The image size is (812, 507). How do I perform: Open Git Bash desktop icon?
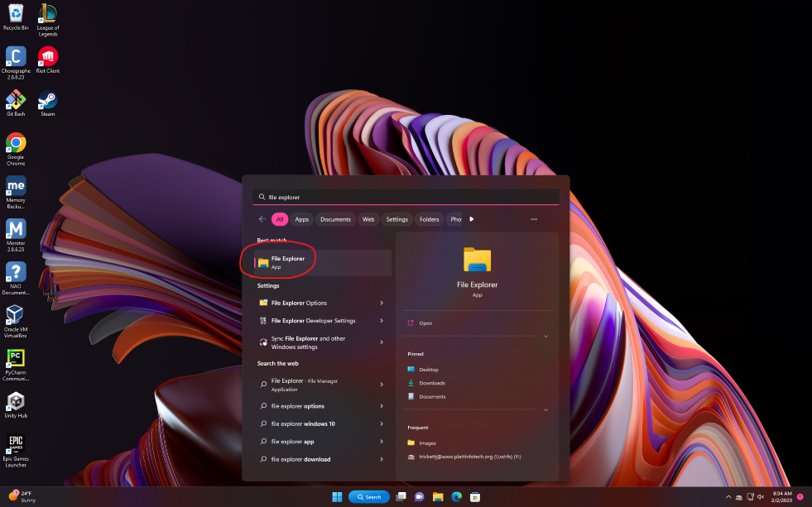[x=16, y=103]
